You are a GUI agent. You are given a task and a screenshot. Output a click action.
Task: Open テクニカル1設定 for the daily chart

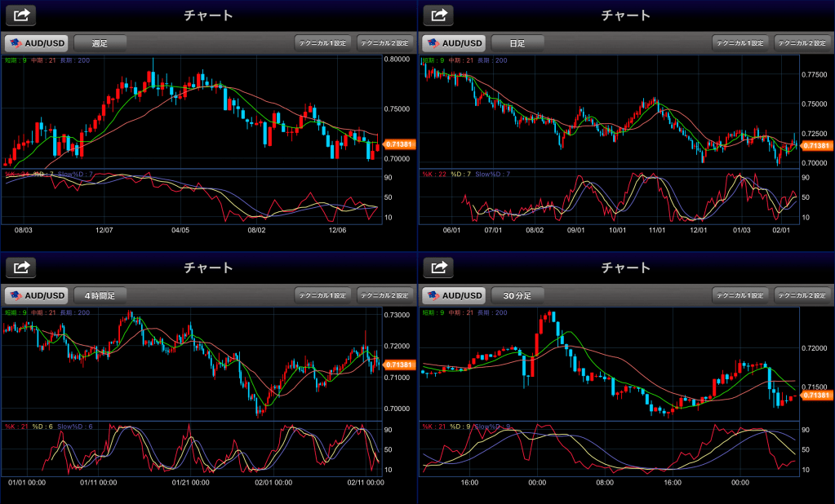click(x=740, y=42)
